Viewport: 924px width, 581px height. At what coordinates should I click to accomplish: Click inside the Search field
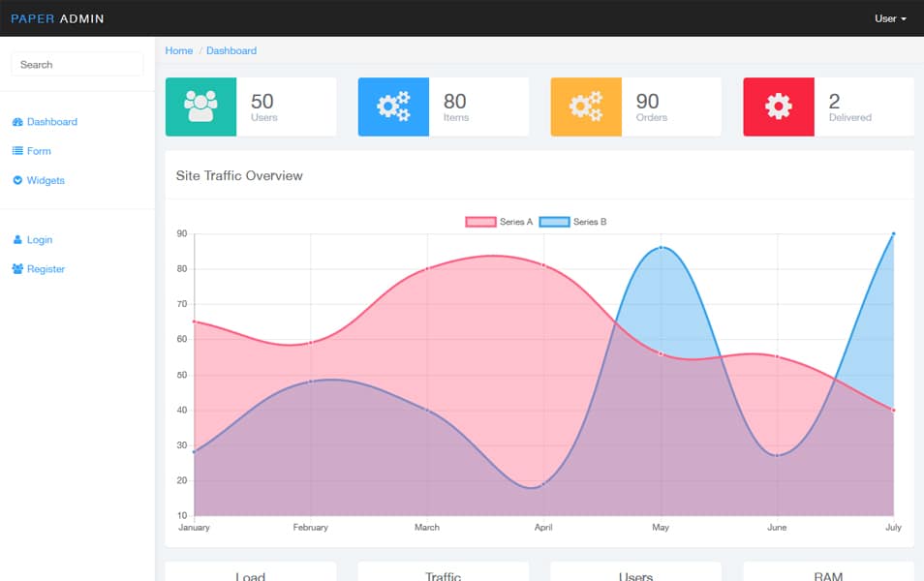coord(77,64)
